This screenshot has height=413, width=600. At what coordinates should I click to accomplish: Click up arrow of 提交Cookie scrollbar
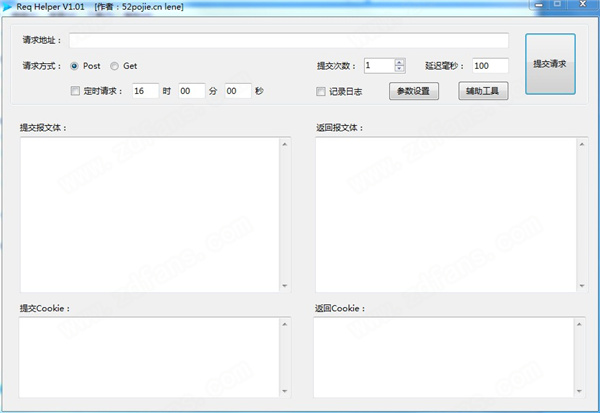coord(285,324)
